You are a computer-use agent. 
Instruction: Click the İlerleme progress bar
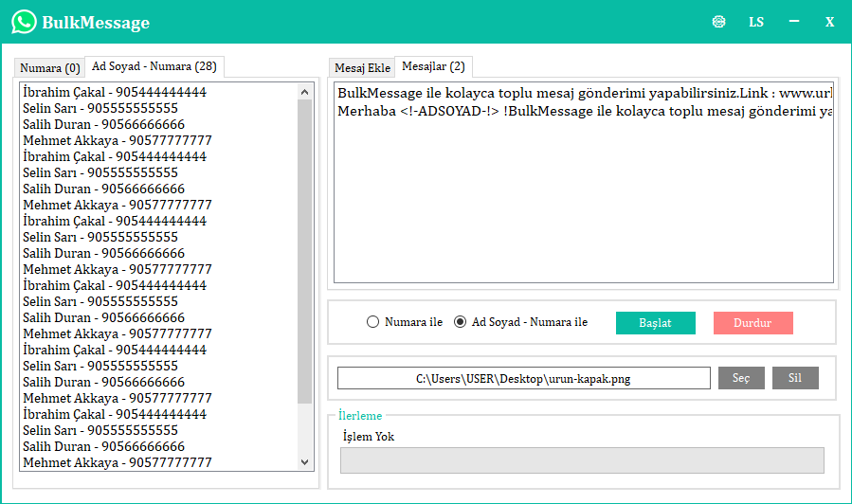tap(582, 460)
